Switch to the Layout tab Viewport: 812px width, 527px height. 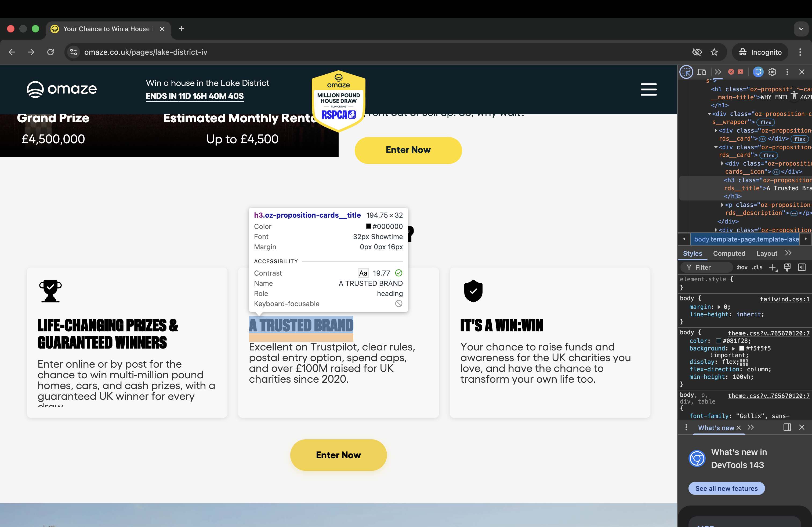pos(767,254)
